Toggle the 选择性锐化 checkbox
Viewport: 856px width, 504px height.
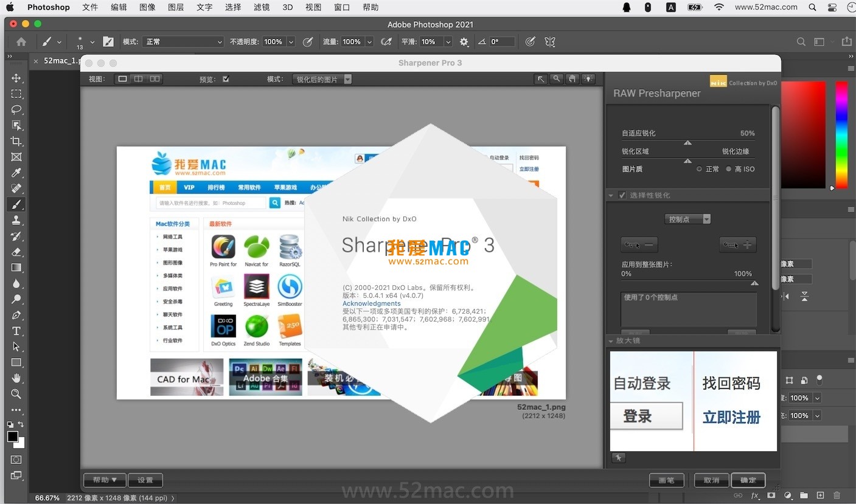[622, 195]
